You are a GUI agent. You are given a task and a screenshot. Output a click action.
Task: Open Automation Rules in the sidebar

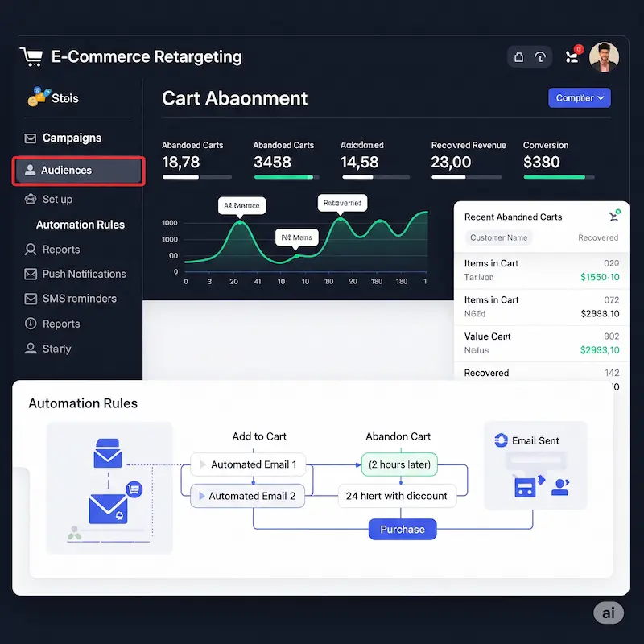[80, 225]
